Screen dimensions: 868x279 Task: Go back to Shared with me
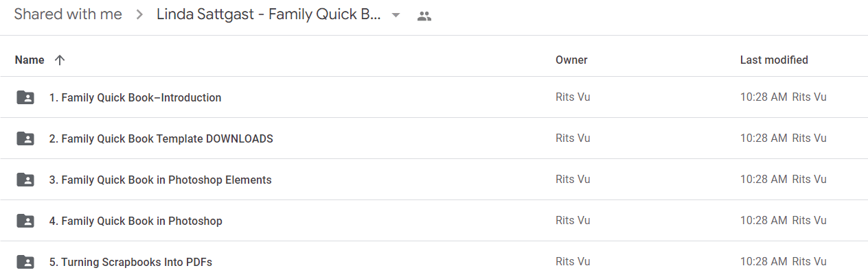click(68, 14)
